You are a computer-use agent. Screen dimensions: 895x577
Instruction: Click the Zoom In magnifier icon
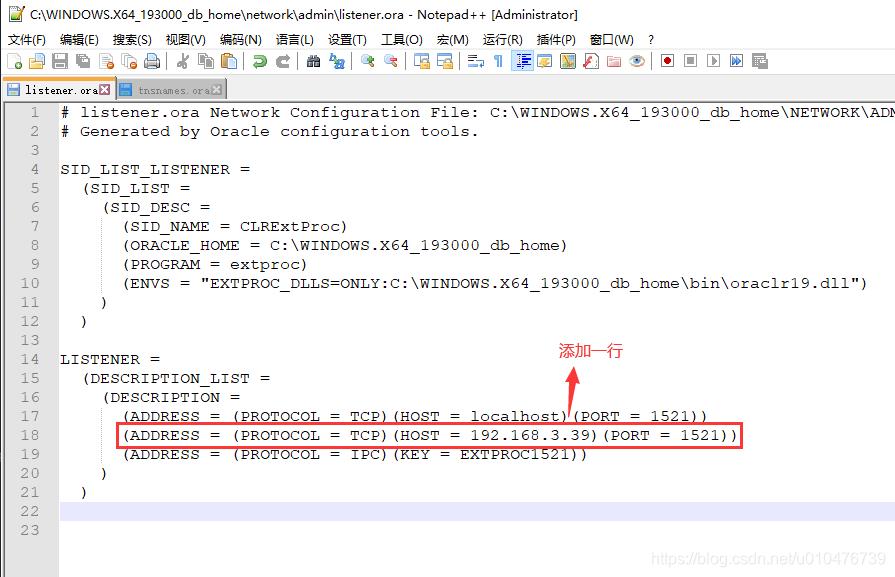click(x=368, y=61)
